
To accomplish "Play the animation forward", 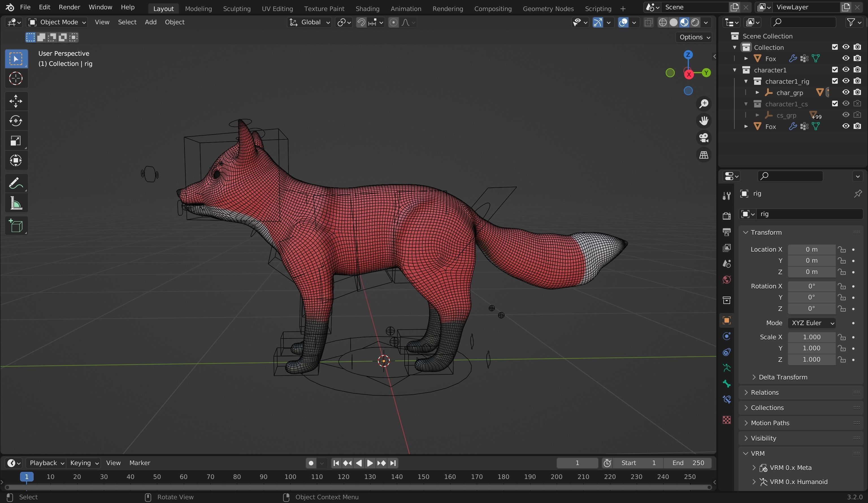I will pos(370,463).
